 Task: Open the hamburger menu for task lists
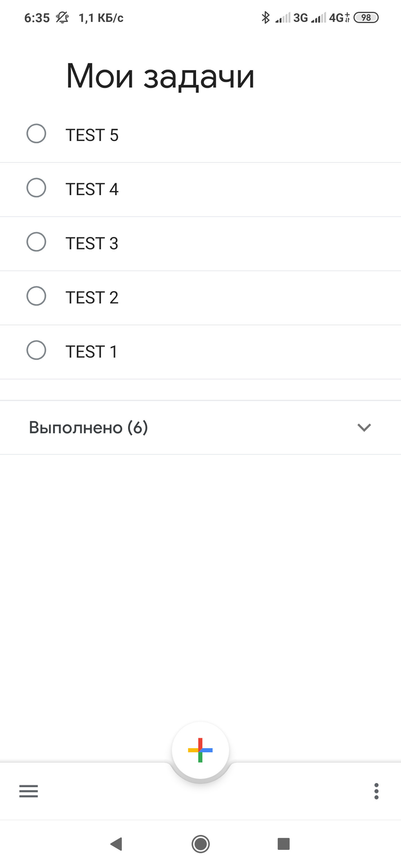[x=29, y=791]
